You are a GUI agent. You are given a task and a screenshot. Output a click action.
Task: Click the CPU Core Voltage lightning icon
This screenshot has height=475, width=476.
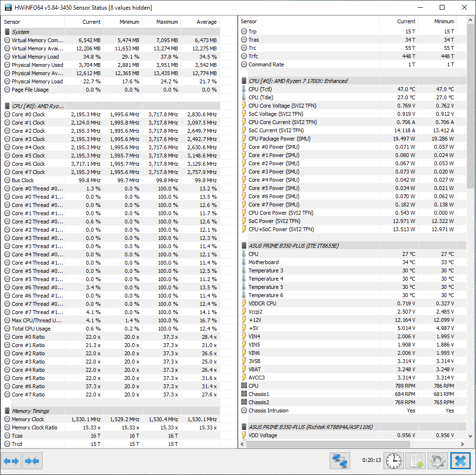tap(244, 106)
